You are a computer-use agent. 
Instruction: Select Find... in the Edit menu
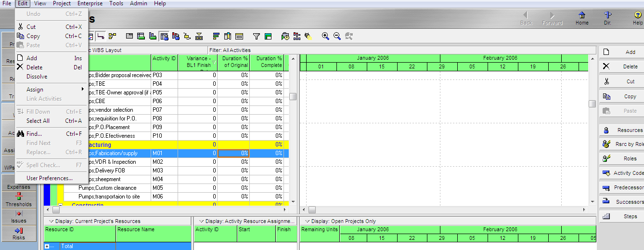coord(34,134)
